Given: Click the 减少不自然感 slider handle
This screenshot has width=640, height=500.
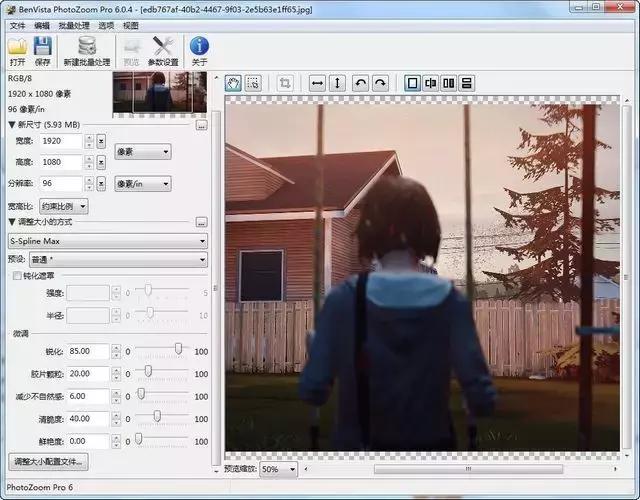Looking at the screenshot, I should coord(141,393).
